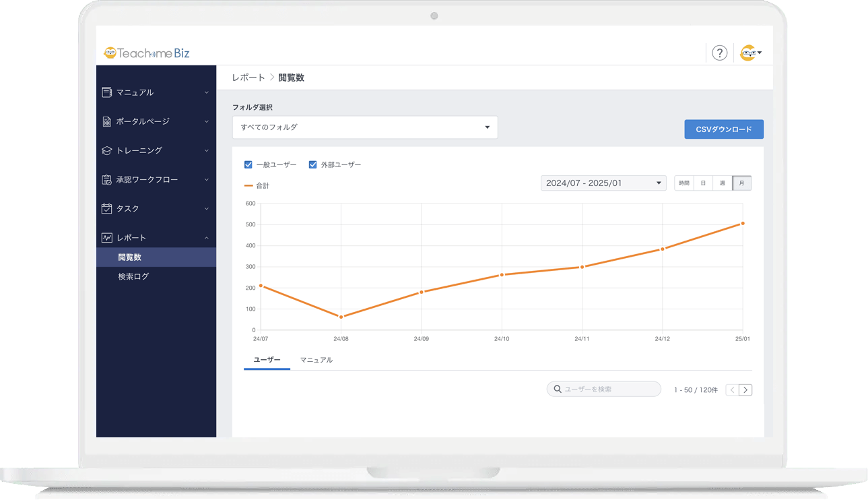Click the CSVダウンロード button
This screenshot has height=500, width=868.
[723, 129]
